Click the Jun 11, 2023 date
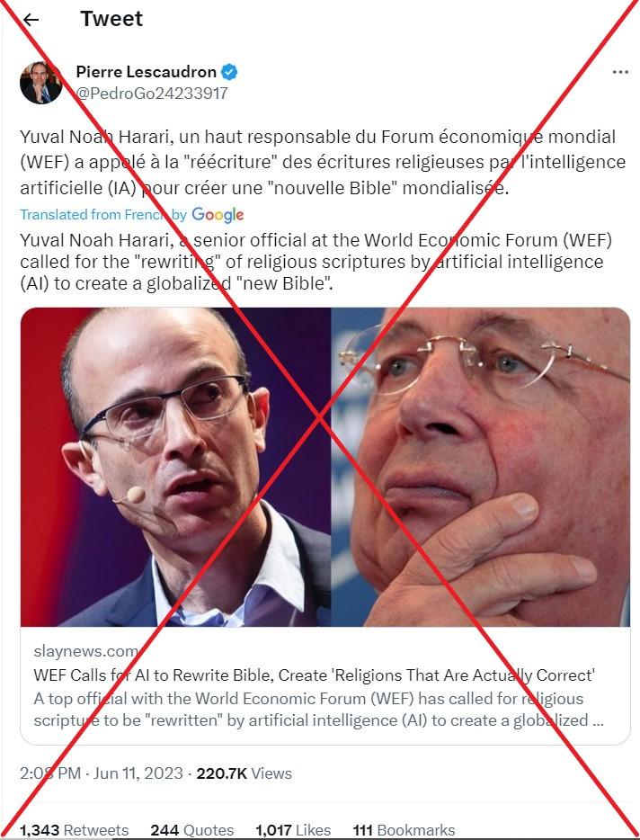This screenshot has width=640, height=840. [x=138, y=773]
